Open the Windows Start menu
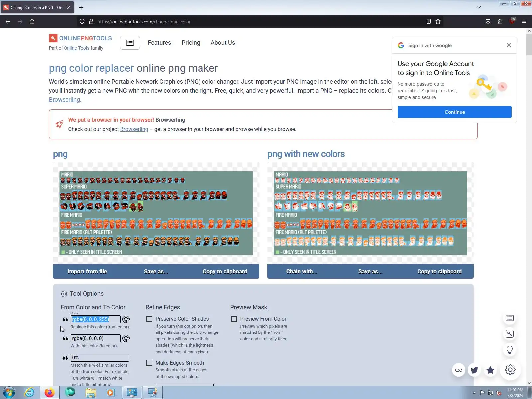This screenshot has height=399, width=532. [x=9, y=393]
